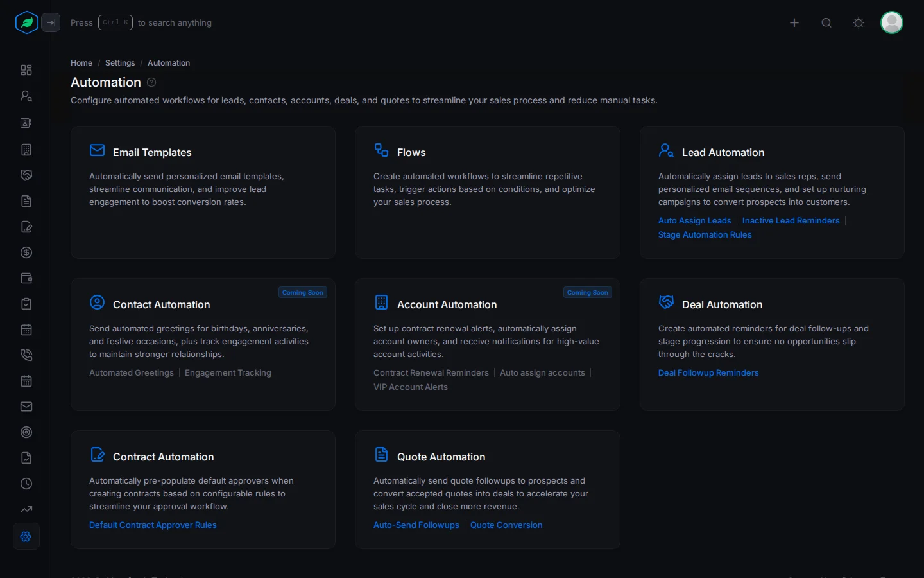The width and height of the screenshot is (924, 578).
Task: Open calls via sidebar phone icon
Action: (26, 355)
